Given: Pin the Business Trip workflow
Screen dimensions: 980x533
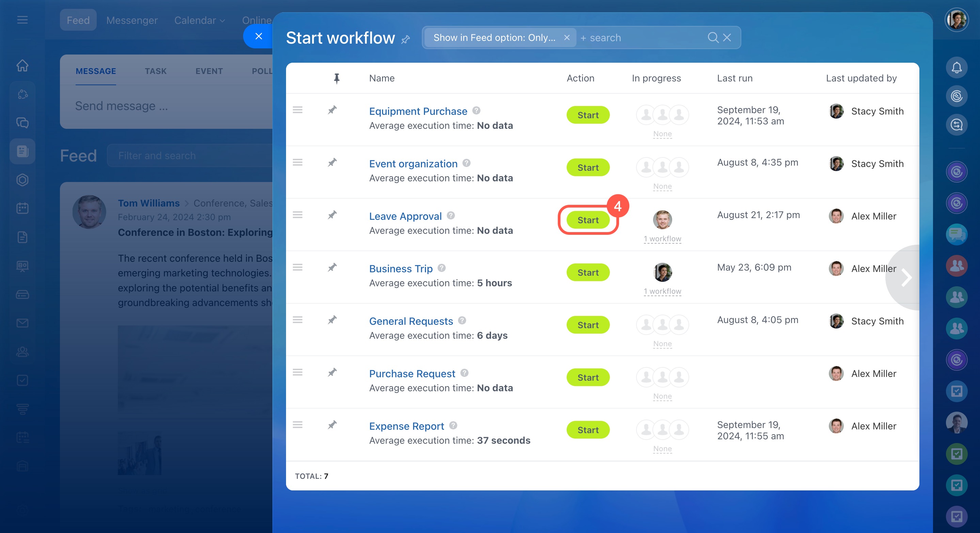Looking at the screenshot, I should 332,268.
